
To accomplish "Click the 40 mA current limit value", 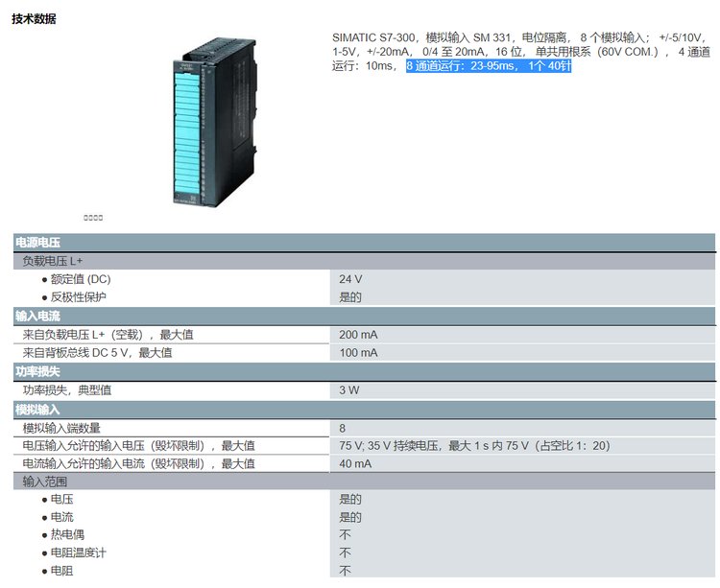I will point(355,464).
